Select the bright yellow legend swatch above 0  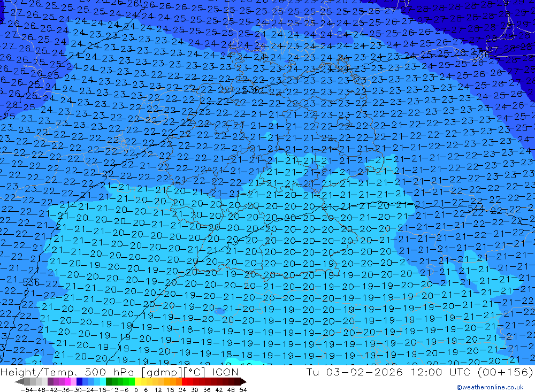coord(137,381)
